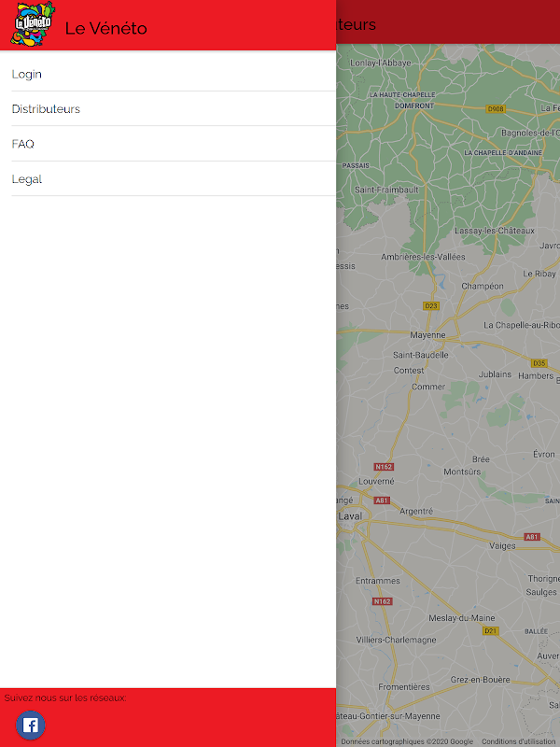Open the Facebook page icon

pyautogui.click(x=31, y=726)
